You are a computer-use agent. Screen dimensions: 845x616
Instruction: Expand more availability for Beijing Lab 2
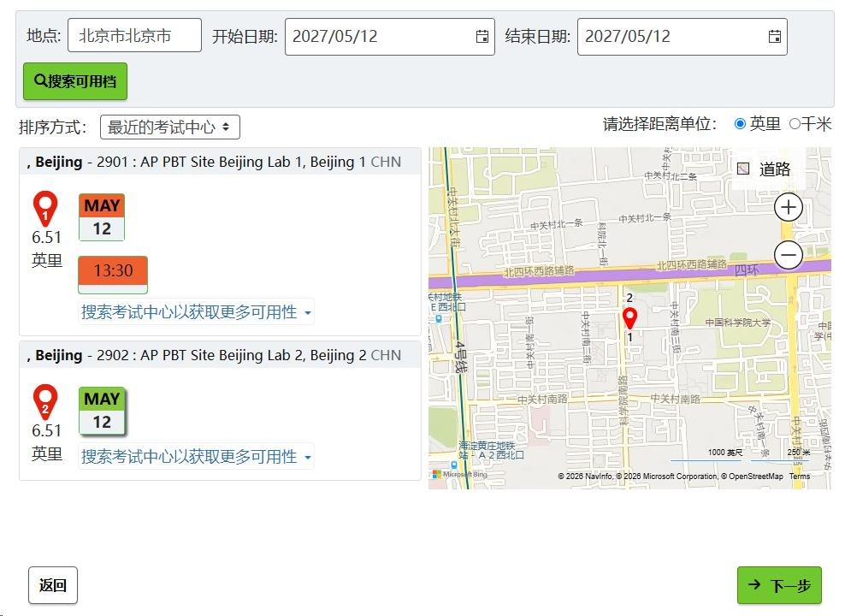[196, 457]
